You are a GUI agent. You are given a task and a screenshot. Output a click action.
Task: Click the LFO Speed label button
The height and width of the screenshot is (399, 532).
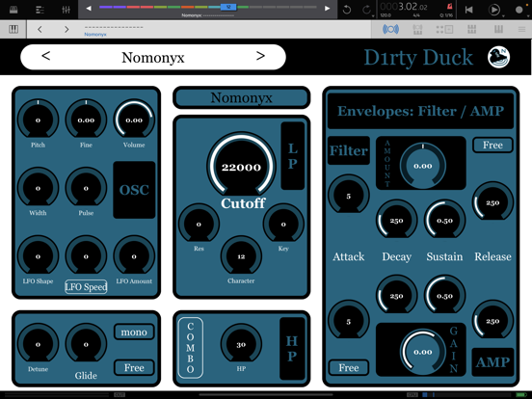[x=86, y=286]
